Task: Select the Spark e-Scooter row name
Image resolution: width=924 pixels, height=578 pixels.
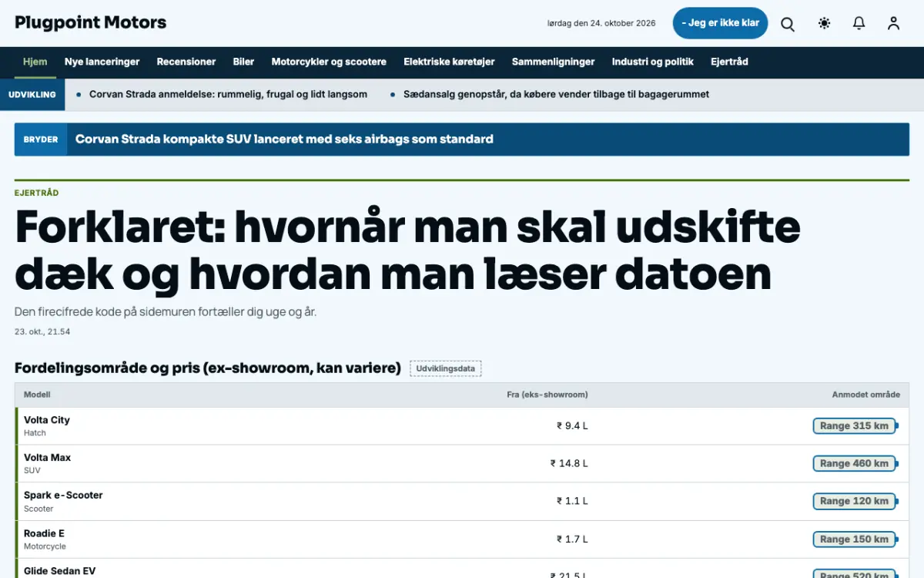Action: pos(63,496)
